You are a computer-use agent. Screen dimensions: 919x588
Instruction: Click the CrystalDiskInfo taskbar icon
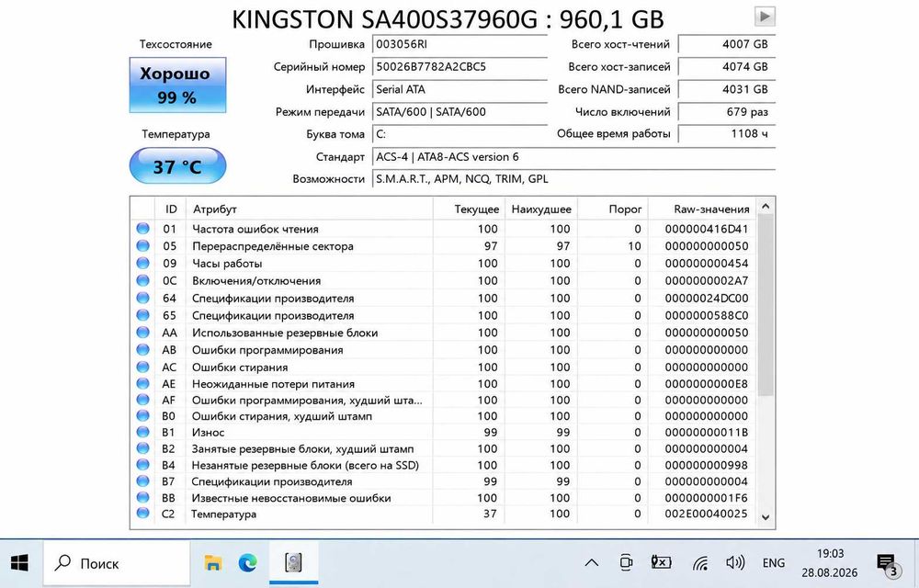[294, 563]
